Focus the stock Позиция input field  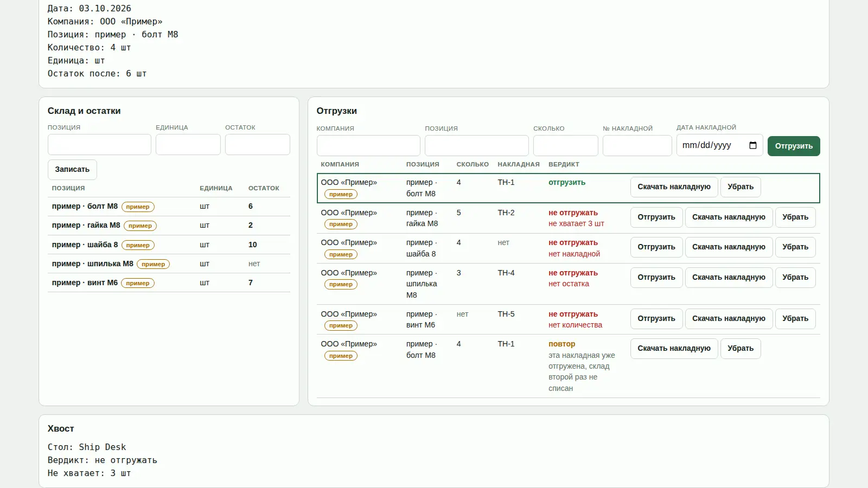(x=99, y=145)
